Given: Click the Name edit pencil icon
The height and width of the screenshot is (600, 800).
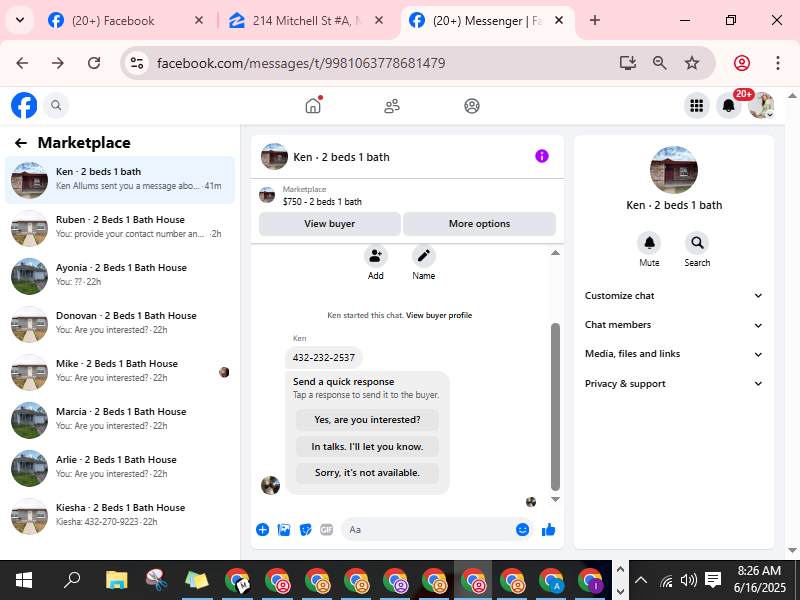Looking at the screenshot, I should click(423, 256).
